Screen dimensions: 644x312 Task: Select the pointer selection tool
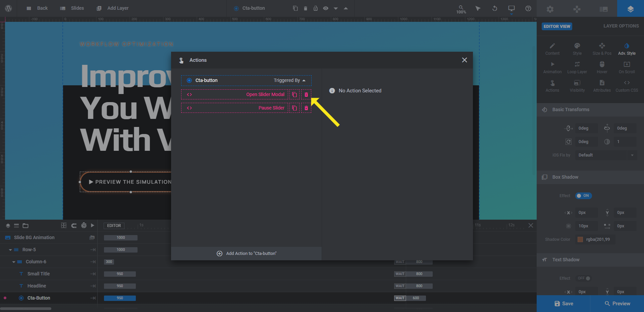[x=478, y=8]
